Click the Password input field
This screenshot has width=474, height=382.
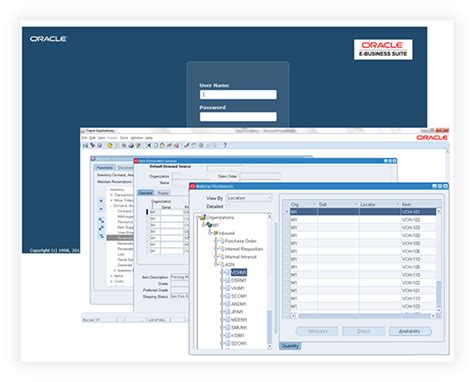238,116
